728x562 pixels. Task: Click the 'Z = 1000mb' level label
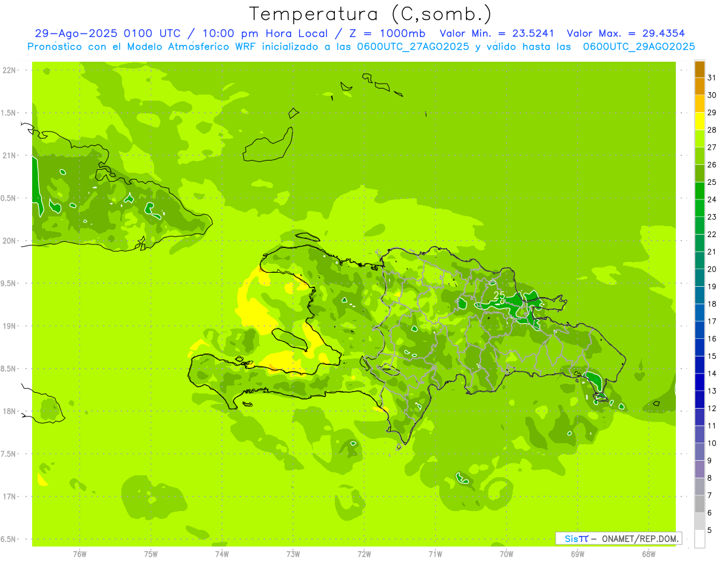pos(388,33)
